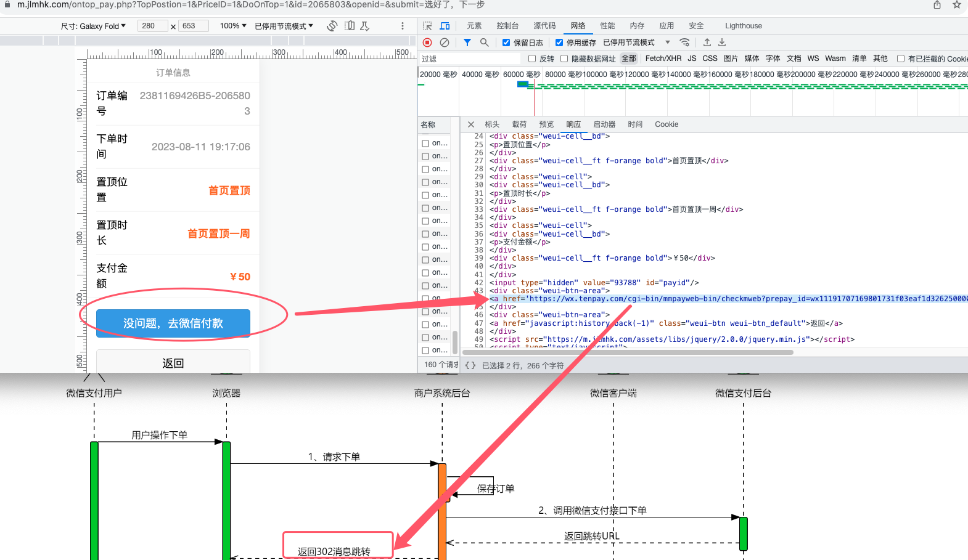Go to the 源代码 tab
The image size is (968, 560).
coord(544,26)
